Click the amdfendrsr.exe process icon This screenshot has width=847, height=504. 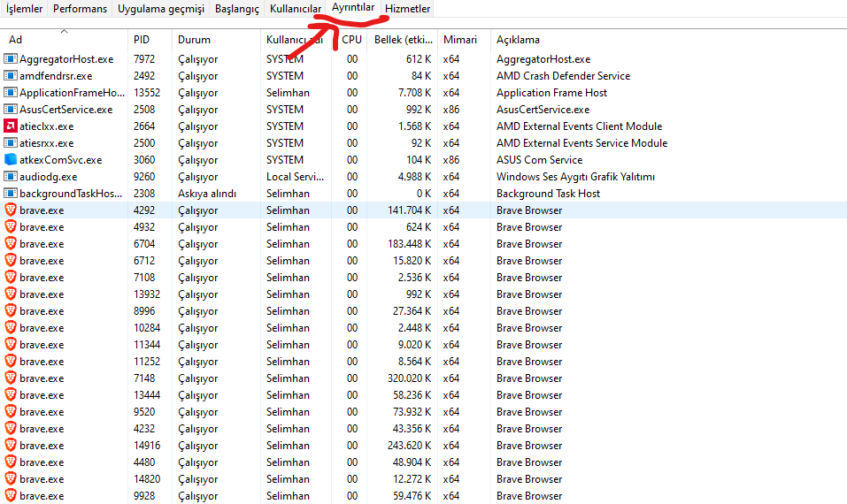[x=11, y=75]
